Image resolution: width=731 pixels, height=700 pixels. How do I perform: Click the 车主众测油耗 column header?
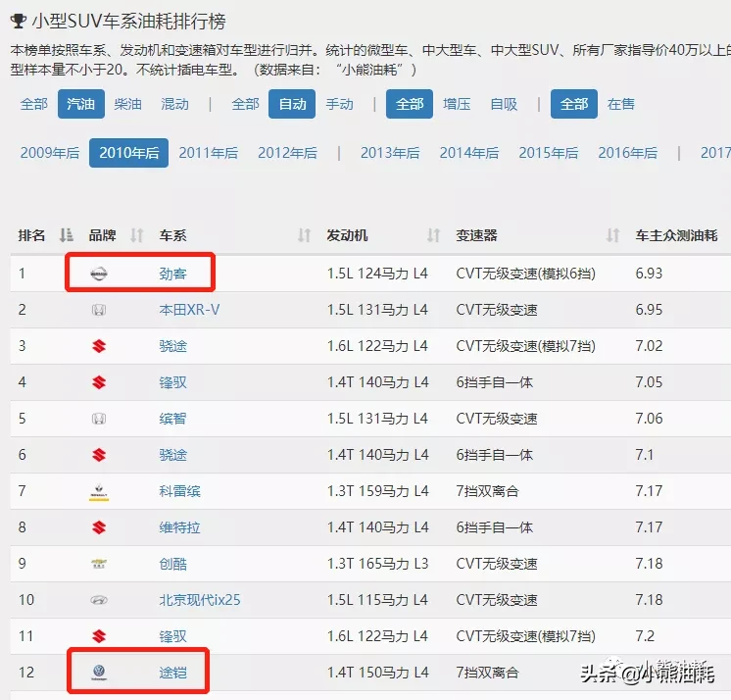[x=676, y=235]
